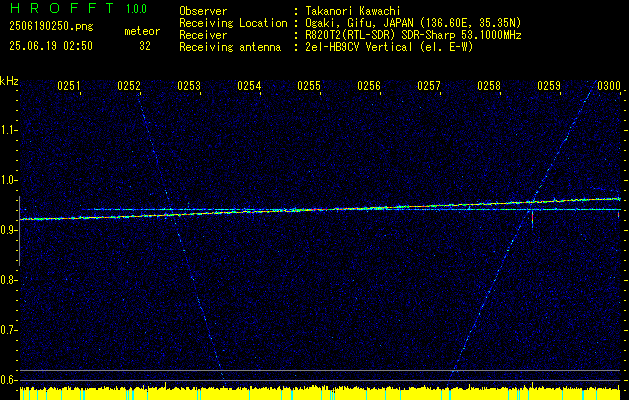
Task: Click the 0253 time marker
Action: (x=189, y=85)
